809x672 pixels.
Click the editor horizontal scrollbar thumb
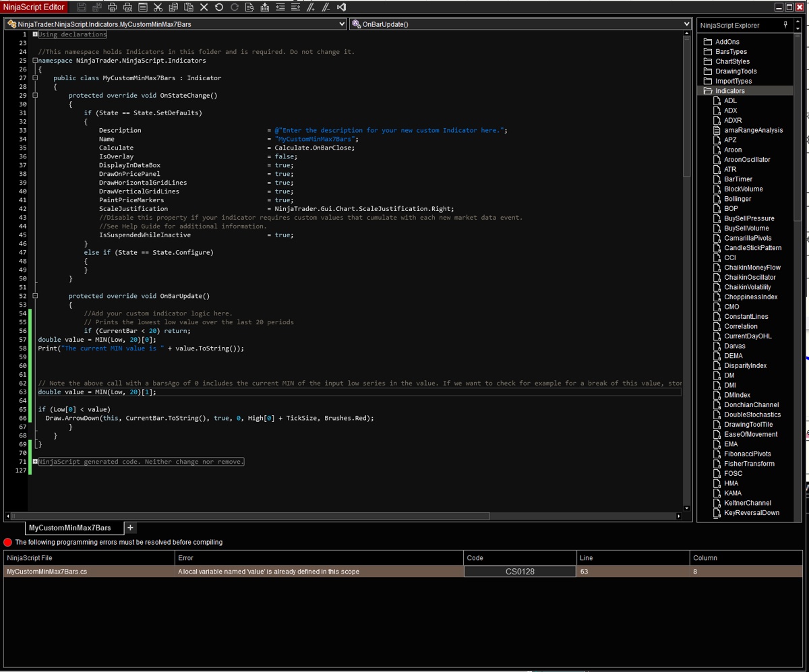tap(249, 516)
